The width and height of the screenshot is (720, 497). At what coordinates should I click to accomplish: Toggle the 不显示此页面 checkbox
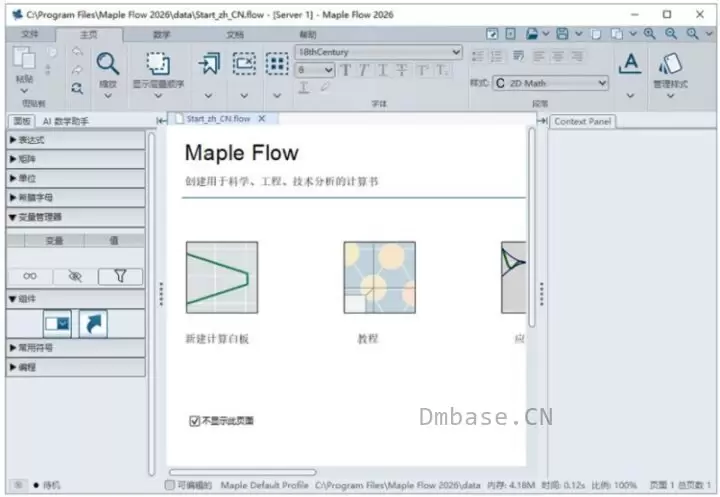point(195,421)
